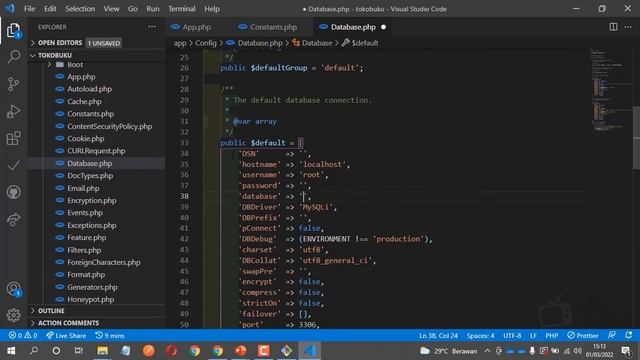
Task: Open Cookie.php in explorer
Action: click(x=86, y=138)
